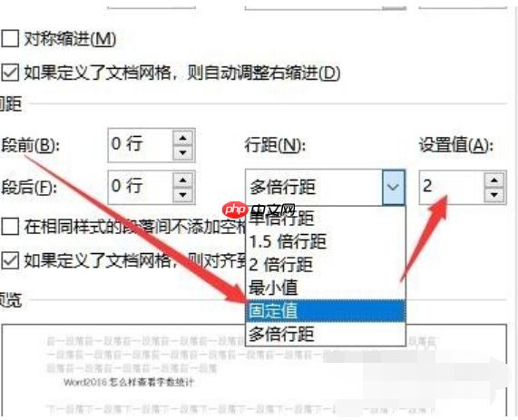Collapse the 行距 dropdown arrow
Viewport: 518px width, 420px height.
[x=393, y=188]
